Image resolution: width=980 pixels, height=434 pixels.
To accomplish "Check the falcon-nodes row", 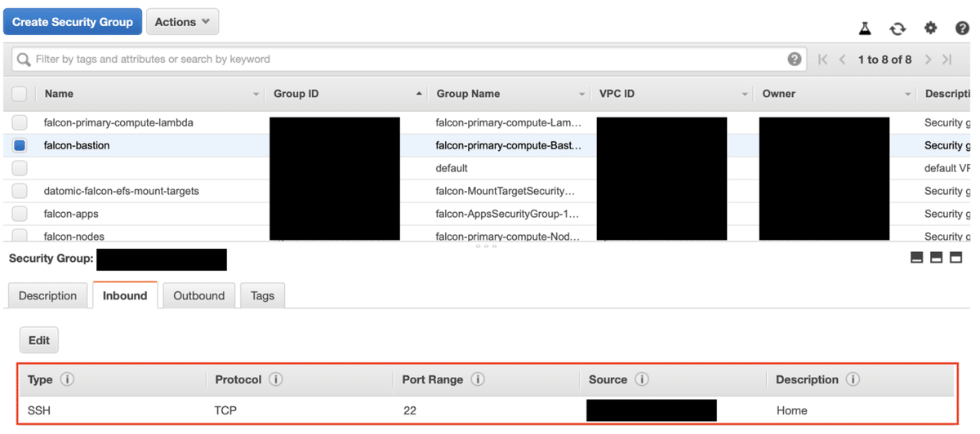I will (x=20, y=235).
